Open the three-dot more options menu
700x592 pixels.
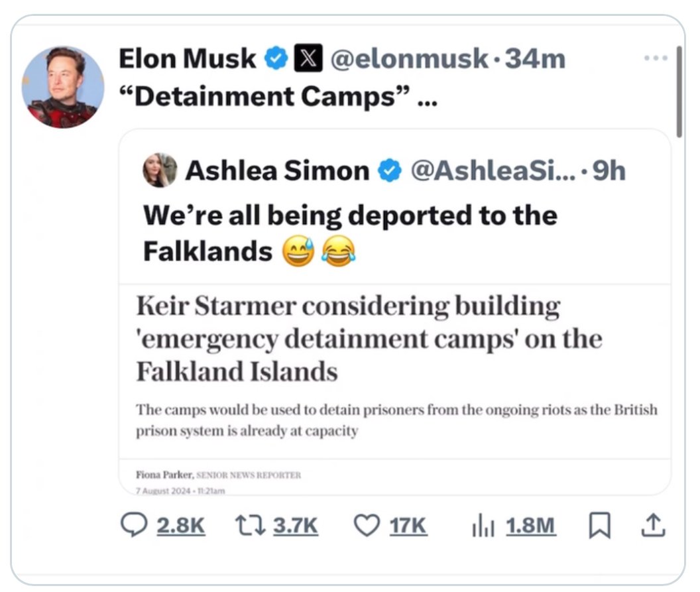click(x=656, y=58)
